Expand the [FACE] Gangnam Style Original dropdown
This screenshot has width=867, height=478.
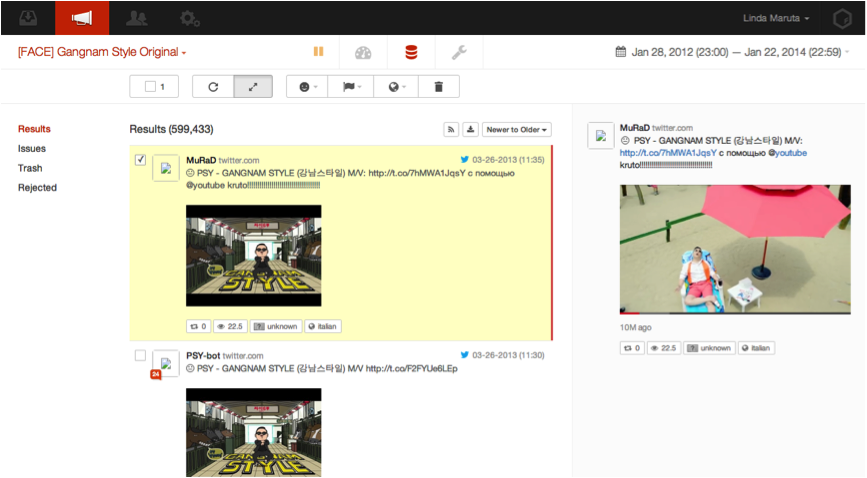pyautogui.click(x=102, y=52)
